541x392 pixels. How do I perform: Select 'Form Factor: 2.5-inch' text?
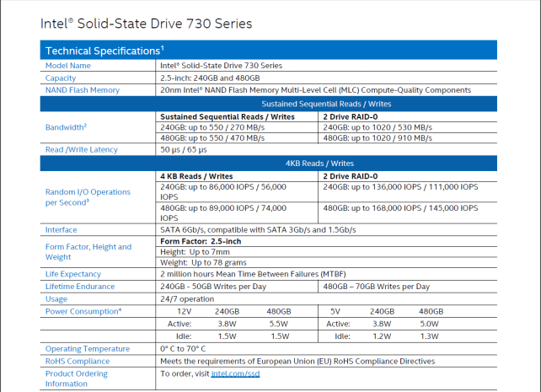click(201, 241)
